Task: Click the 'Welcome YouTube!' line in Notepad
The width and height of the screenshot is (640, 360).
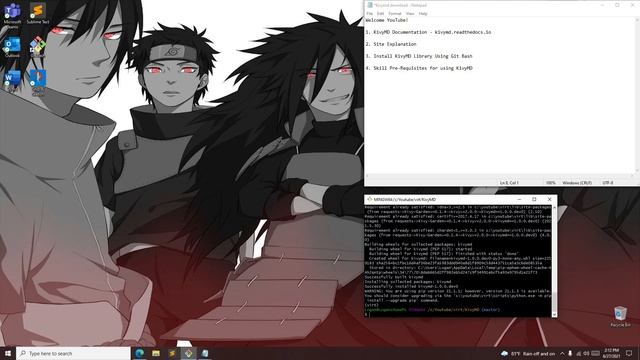Action: (387, 20)
